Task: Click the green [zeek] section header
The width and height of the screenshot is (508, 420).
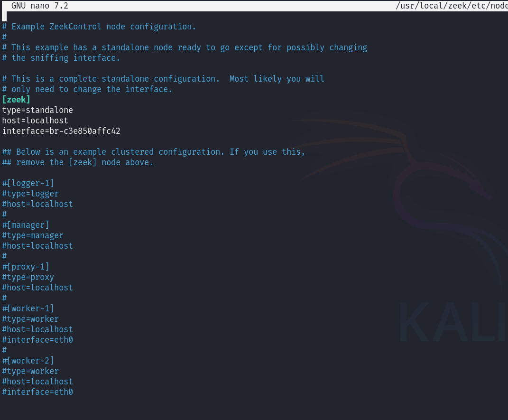Action: pos(16,100)
